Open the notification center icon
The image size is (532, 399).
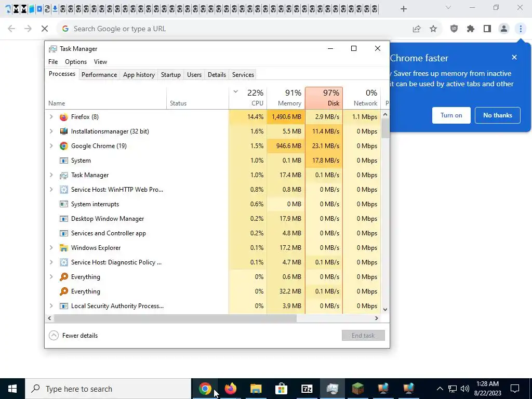pyautogui.click(x=515, y=389)
